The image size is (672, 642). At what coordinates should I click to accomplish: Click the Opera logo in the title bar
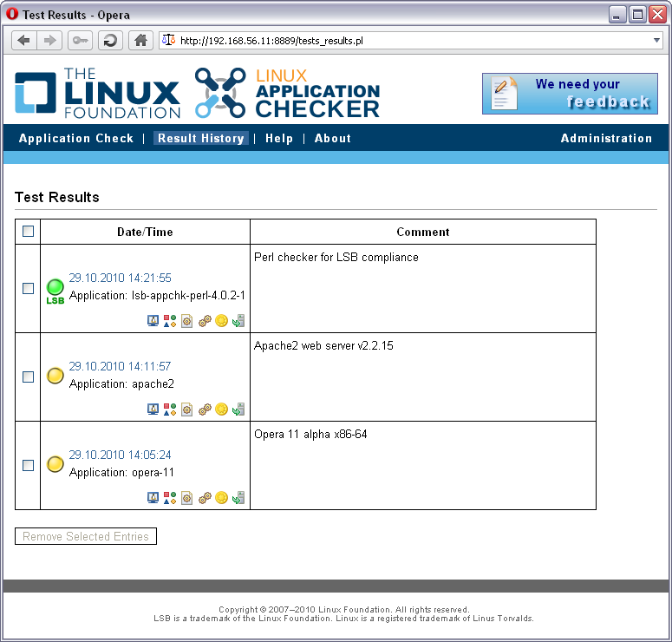12,14
